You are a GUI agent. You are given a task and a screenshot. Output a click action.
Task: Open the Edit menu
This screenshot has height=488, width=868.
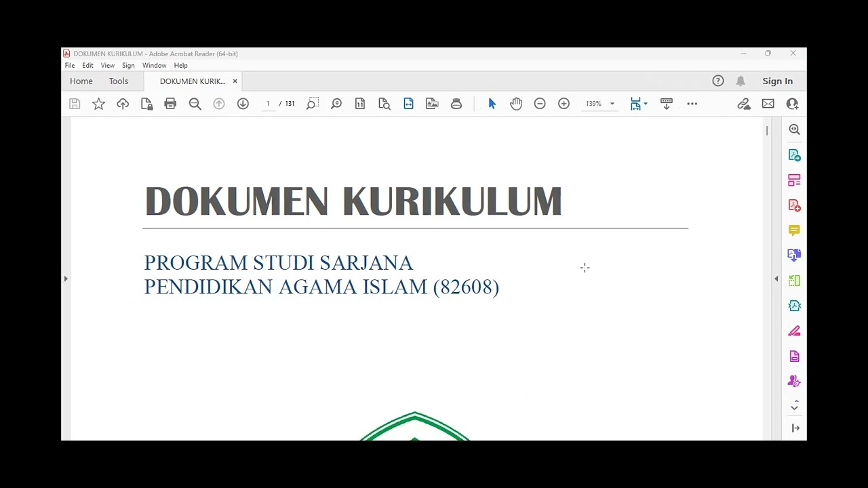[88, 66]
